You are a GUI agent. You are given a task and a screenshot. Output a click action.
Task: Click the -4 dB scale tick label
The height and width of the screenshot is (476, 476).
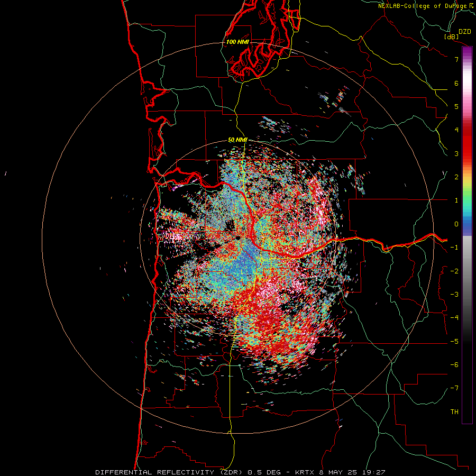[x=454, y=317]
